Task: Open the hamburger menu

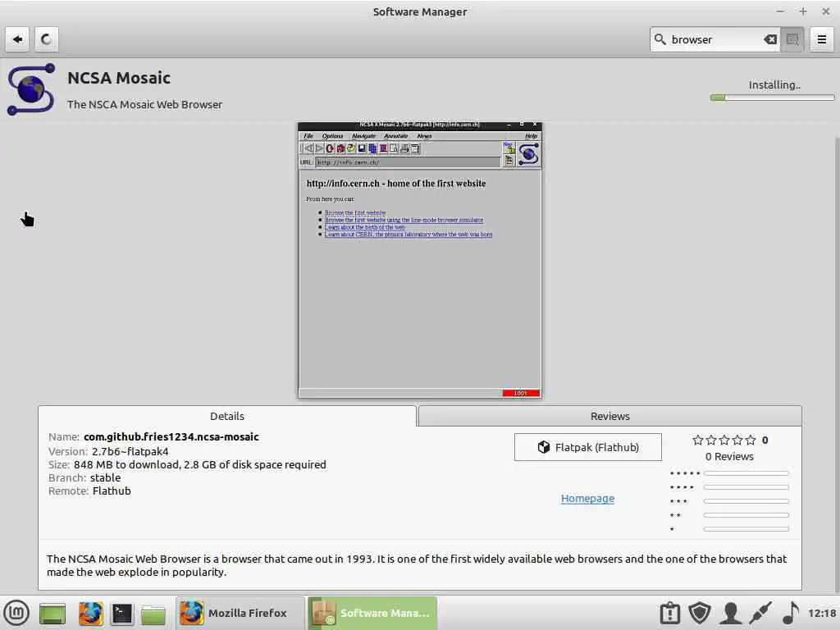Action: [822, 39]
